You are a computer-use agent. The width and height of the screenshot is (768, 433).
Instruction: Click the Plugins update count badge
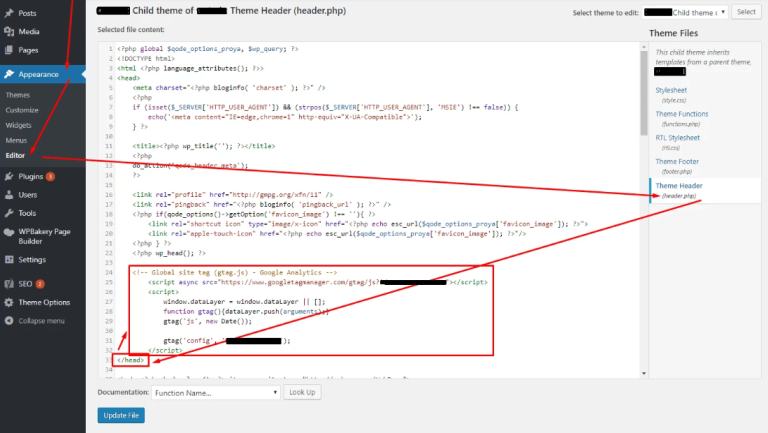[50, 176]
